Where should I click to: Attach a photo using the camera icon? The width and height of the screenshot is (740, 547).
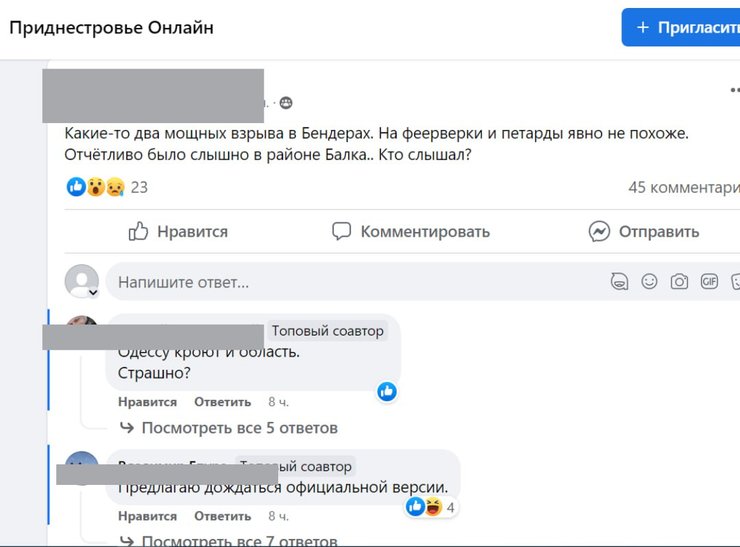tap(679, 282)
